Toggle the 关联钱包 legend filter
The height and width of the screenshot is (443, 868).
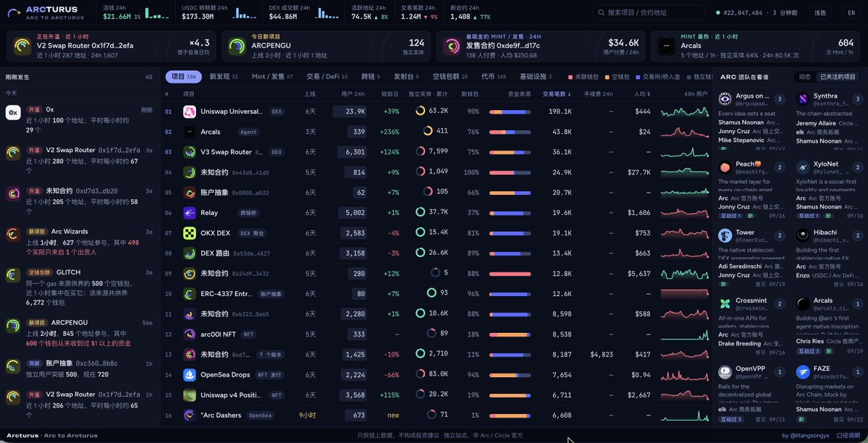[x=584, y=77]
